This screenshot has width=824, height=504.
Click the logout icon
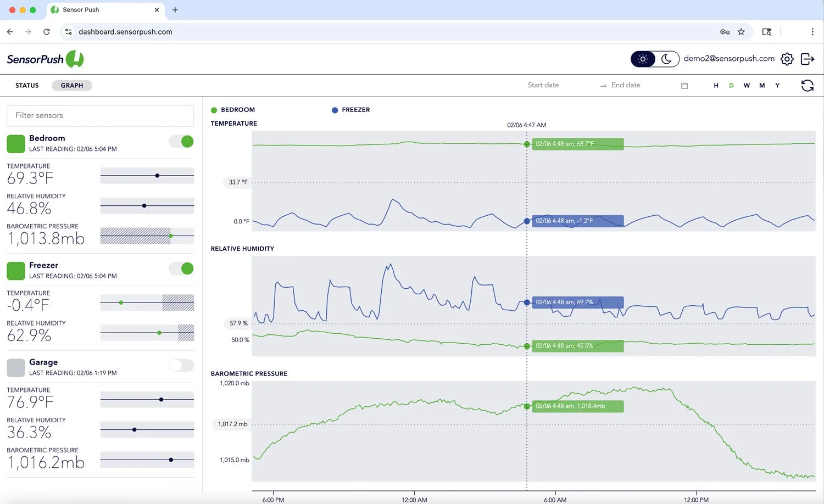tap(808, 59)
